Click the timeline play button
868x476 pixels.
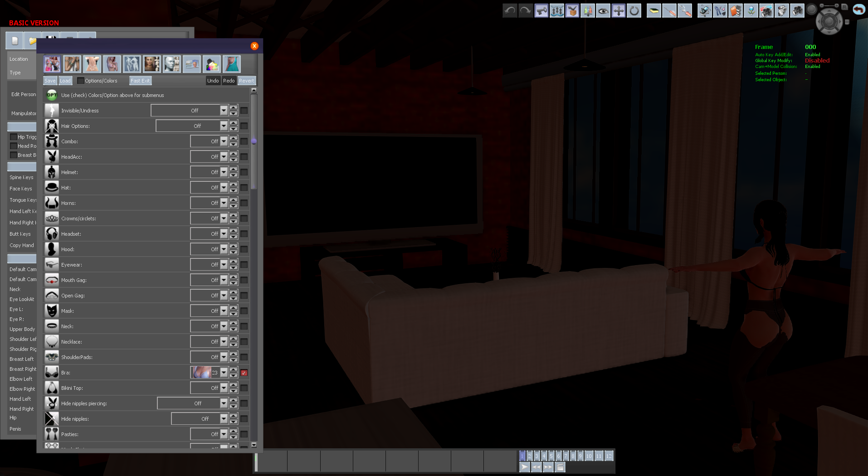(x=525, y=467)
